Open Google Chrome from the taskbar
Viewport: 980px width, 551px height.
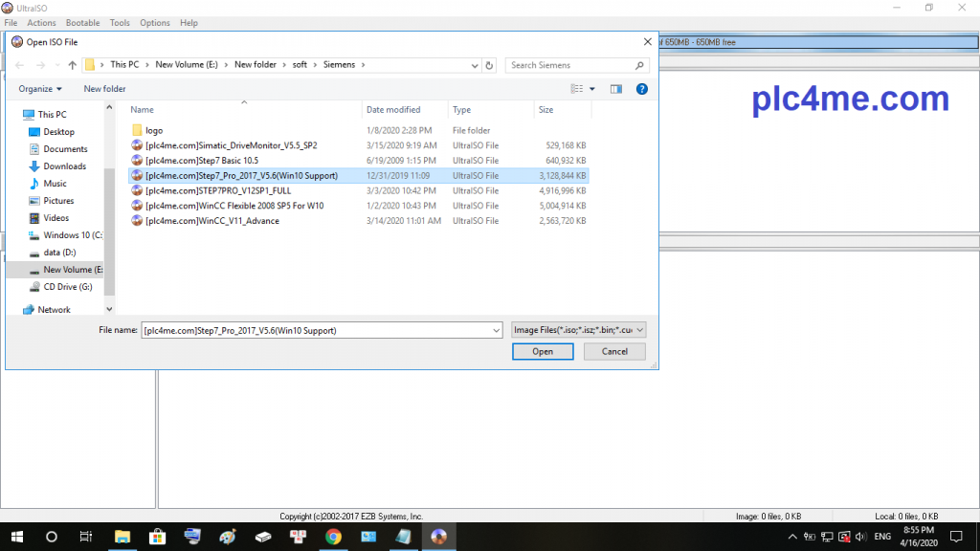click(x=333, y=537)
